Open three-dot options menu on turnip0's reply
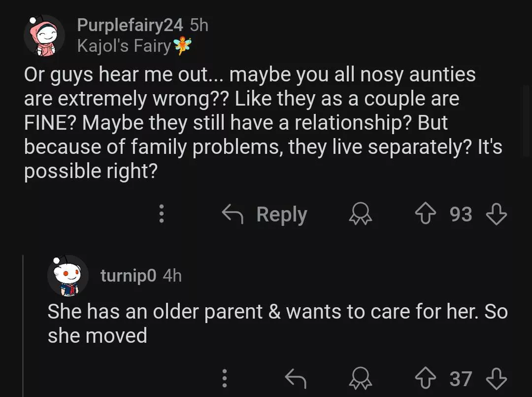The height and width of the screenshot is (397, 532). pos(224,379)
